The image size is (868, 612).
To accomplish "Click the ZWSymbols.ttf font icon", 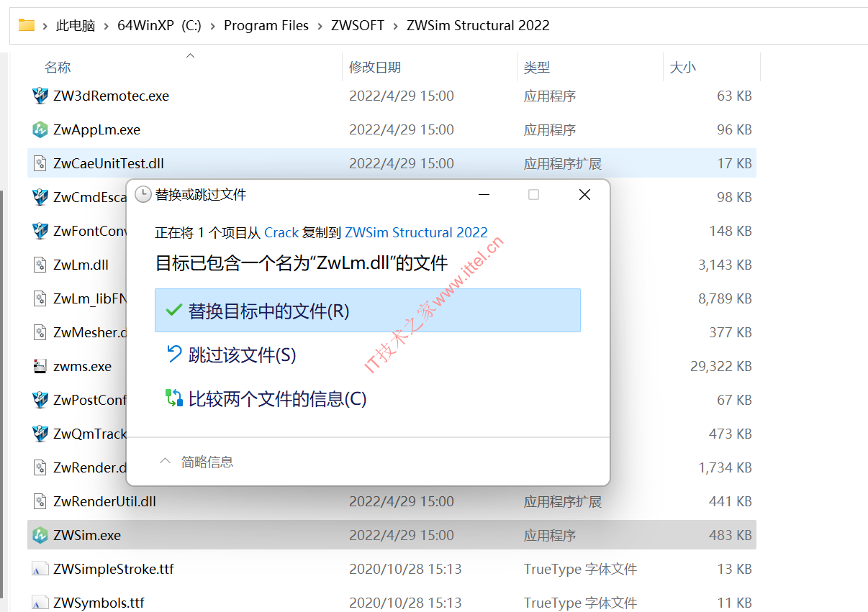I will point(40,603).
